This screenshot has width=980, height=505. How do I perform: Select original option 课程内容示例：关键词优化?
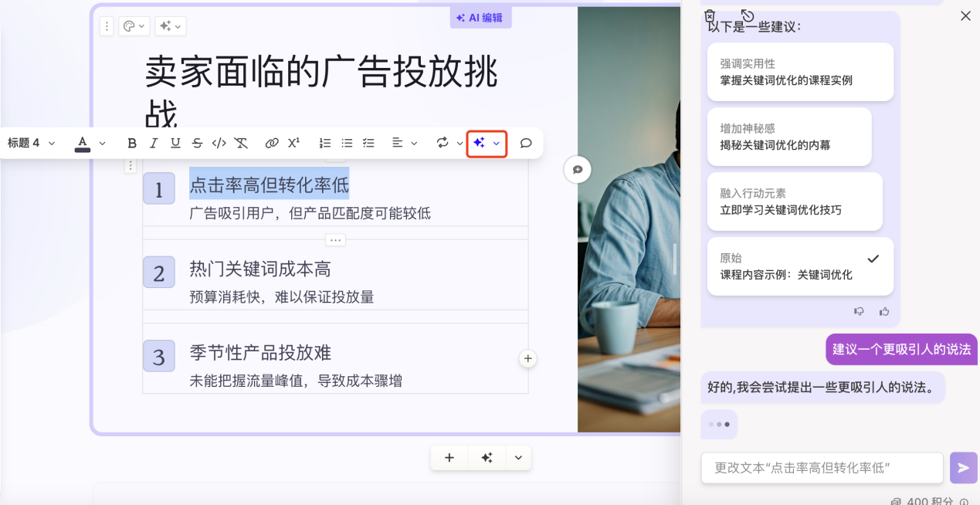coord(800,266)
